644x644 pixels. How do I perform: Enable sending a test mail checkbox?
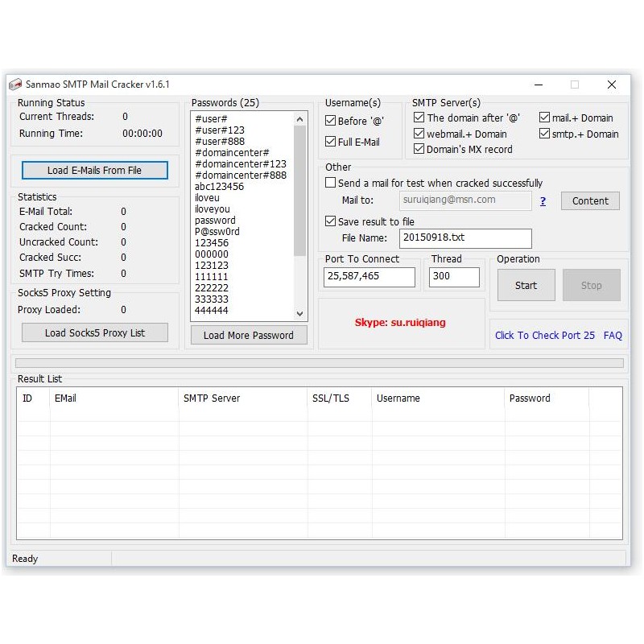pyautogui.click(x=330, y=183)
